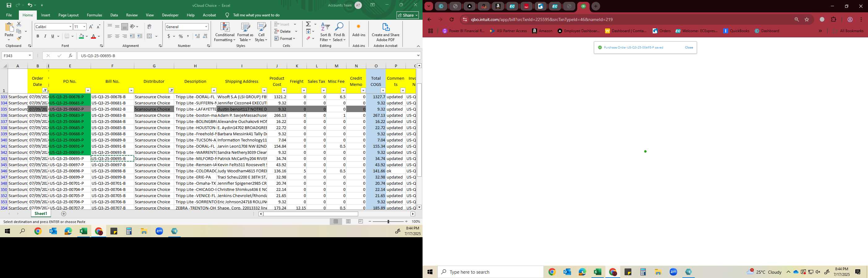Toggle Underline formatting in Excel
The image size is (868, 278).
(53, 36)
